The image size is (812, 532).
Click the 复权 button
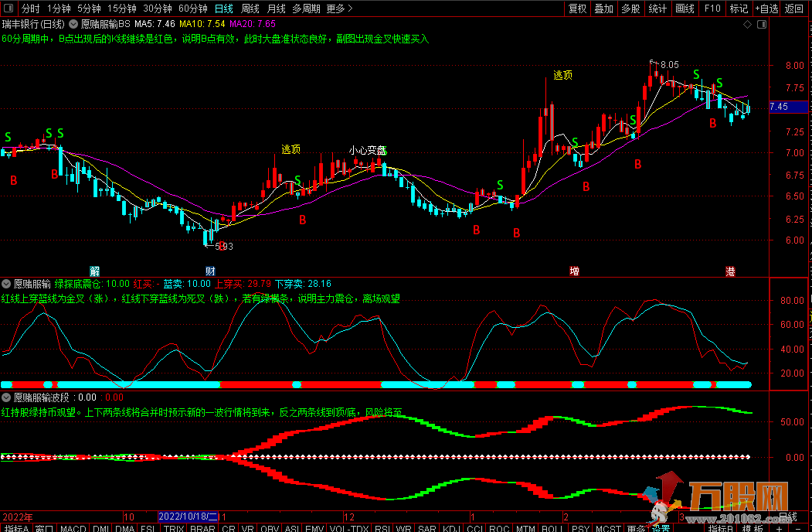coord(577,9)
